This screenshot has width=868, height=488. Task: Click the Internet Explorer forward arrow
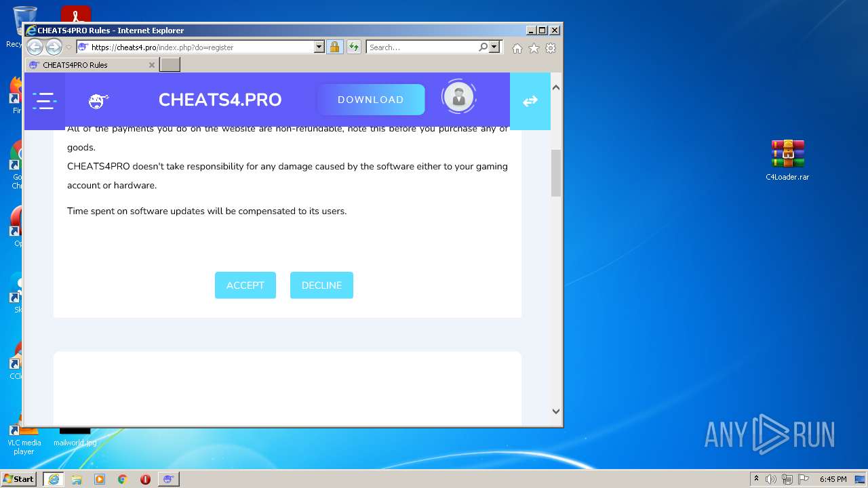[x=54, y=47]
